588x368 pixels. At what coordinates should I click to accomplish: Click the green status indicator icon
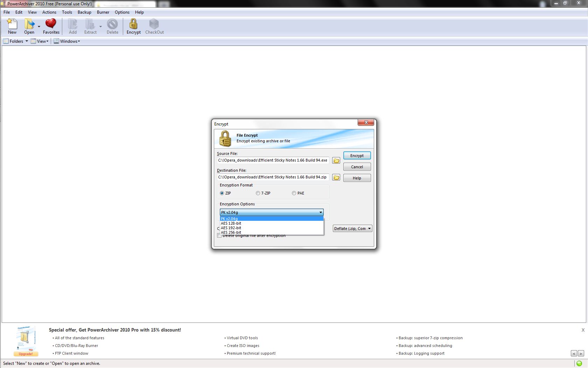[579, 363]
